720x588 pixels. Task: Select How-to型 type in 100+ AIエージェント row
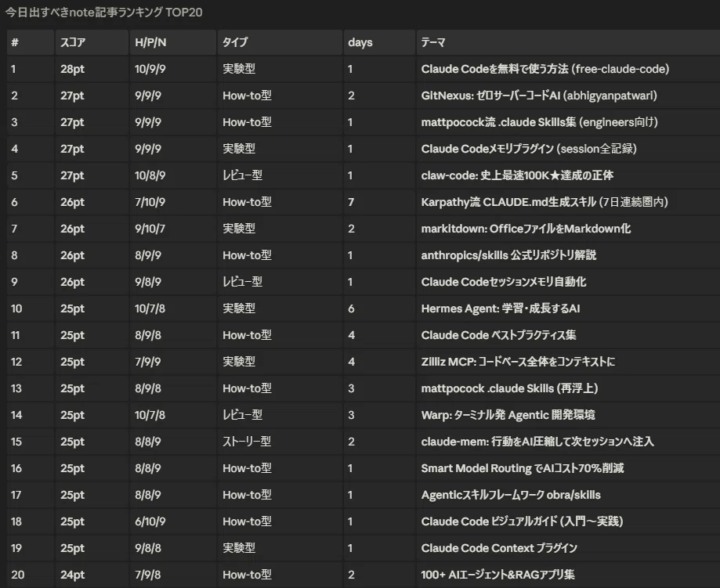(280, 575)
